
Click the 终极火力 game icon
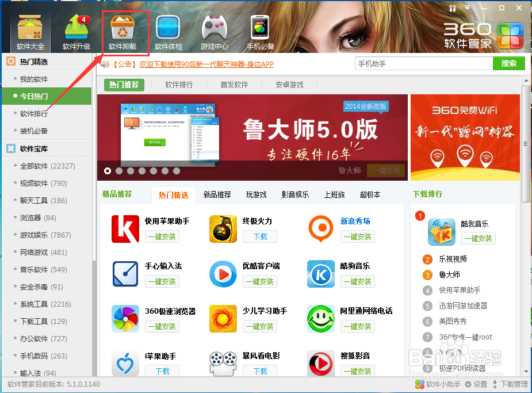(x=223, y=229)
